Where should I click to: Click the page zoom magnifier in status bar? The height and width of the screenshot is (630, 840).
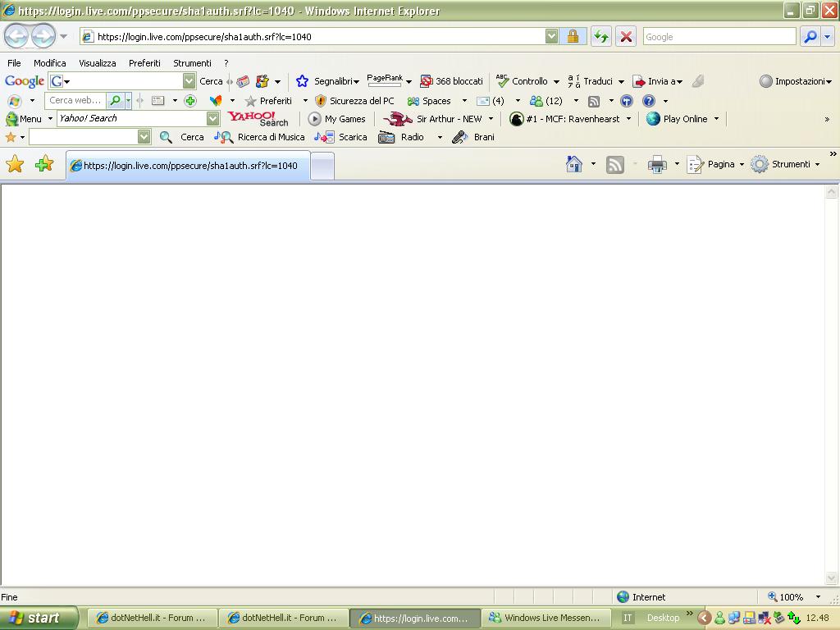click(773, 597)
